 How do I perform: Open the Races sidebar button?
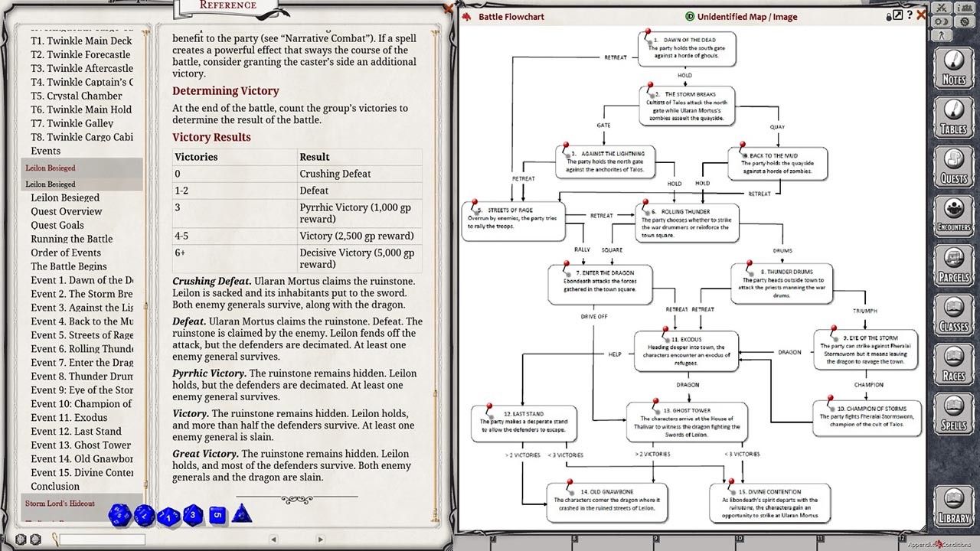[953, 364]
